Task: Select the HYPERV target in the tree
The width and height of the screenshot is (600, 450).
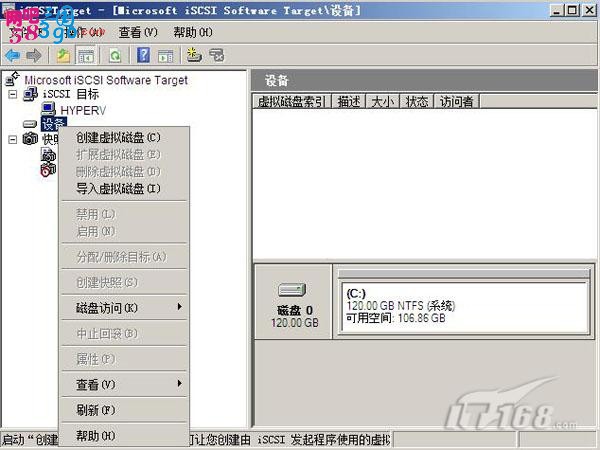Action: (x=83, y=111)
